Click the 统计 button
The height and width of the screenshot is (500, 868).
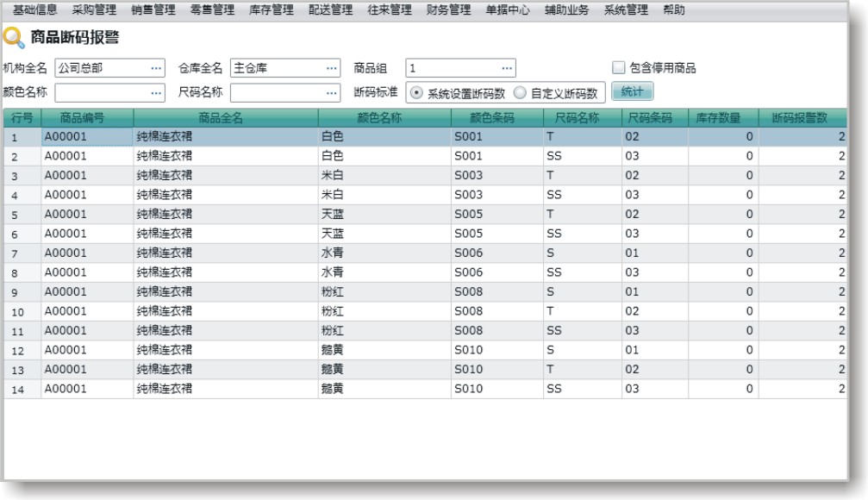632,91
